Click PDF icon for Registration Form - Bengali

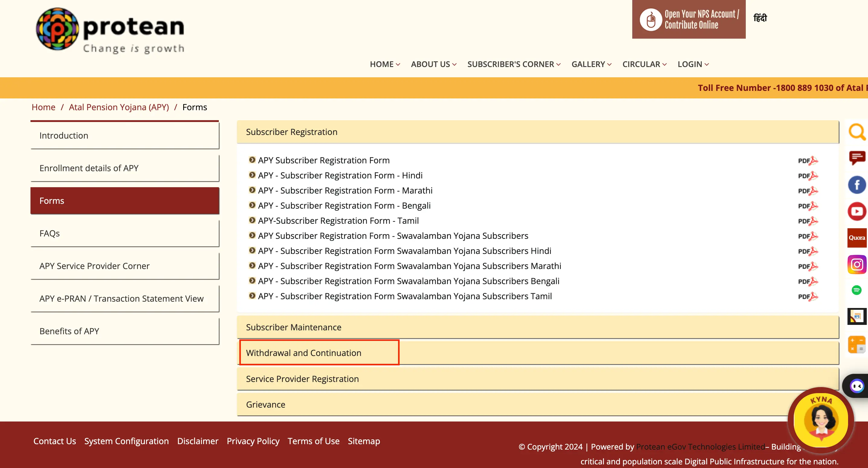point(808,206)
